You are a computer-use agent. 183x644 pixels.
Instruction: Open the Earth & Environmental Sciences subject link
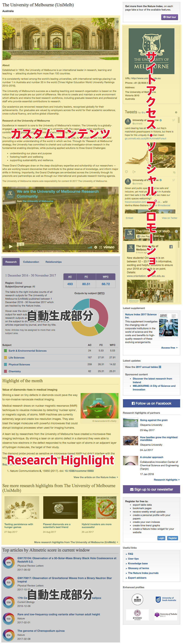[x=28, y=351]
